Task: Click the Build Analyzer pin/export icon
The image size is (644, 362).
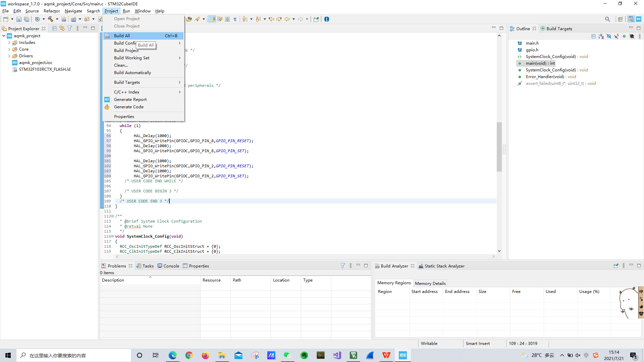Action: tap(616, 265)
